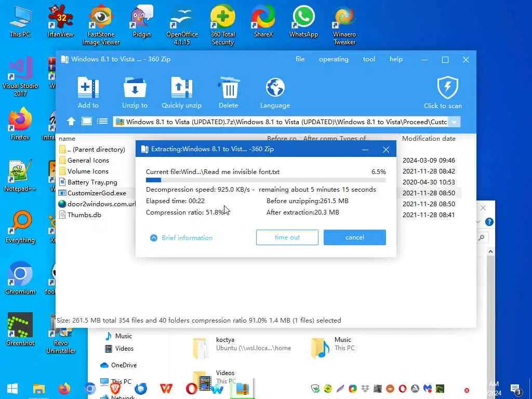The height and width of the screenshot is (399, 532).
Task: Switch to thumbnail view icon in 360 Zip
Action: coord(87,121)
